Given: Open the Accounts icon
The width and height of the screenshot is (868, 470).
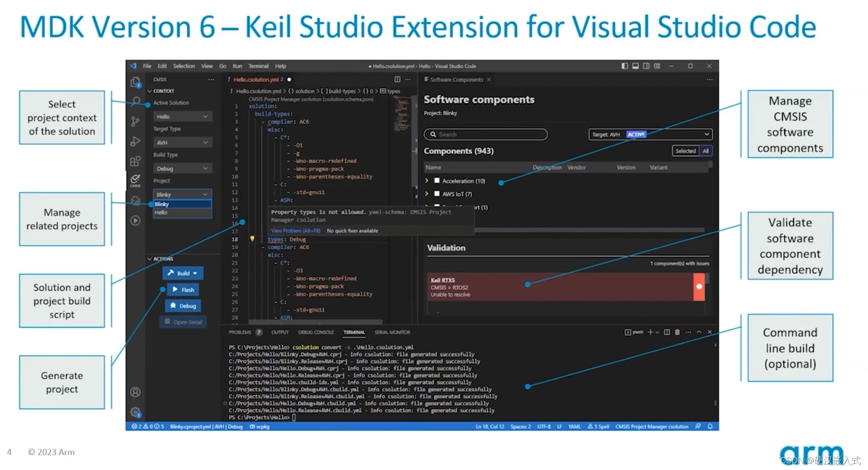Looking at the screenshot, I should tap(135, 392).
